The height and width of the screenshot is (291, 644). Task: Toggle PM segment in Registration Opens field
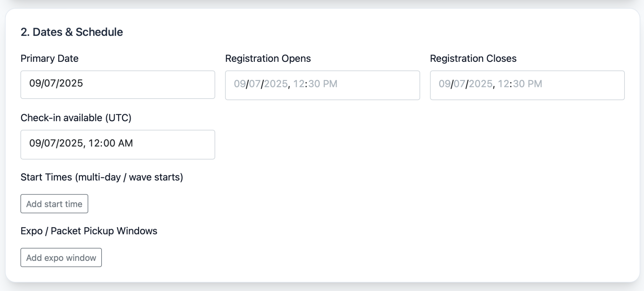click(x=330, y=84)
